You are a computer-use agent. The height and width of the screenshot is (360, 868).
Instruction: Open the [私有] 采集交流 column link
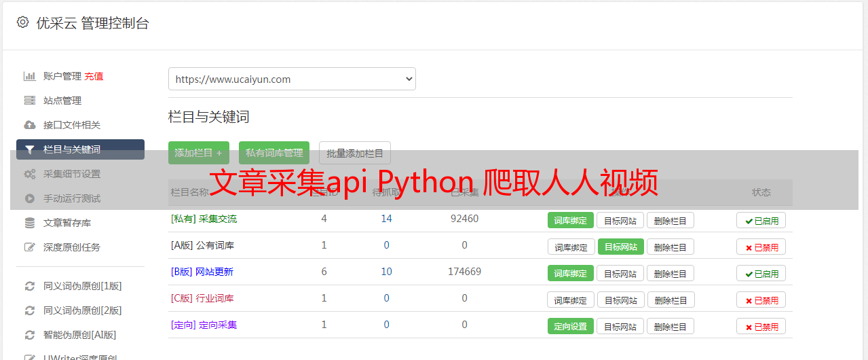coord(204,219)
